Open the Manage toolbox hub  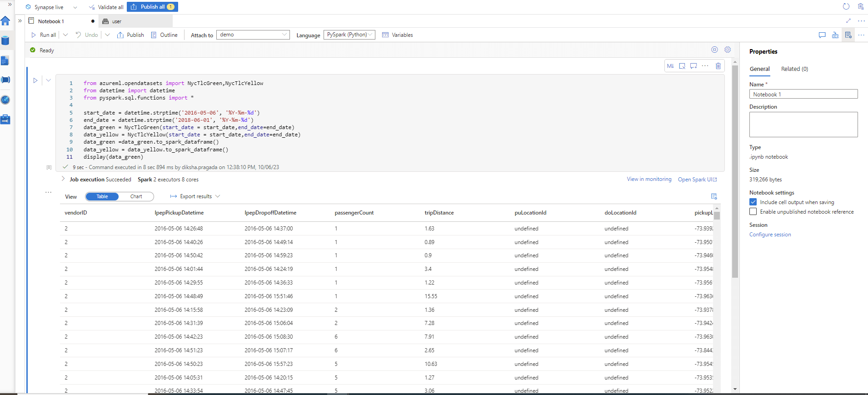pyautogui.click(x=5, y=120)
